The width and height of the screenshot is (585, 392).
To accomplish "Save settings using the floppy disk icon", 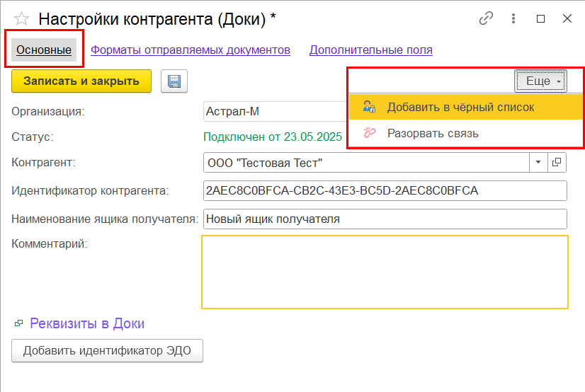I will (174, 81).
